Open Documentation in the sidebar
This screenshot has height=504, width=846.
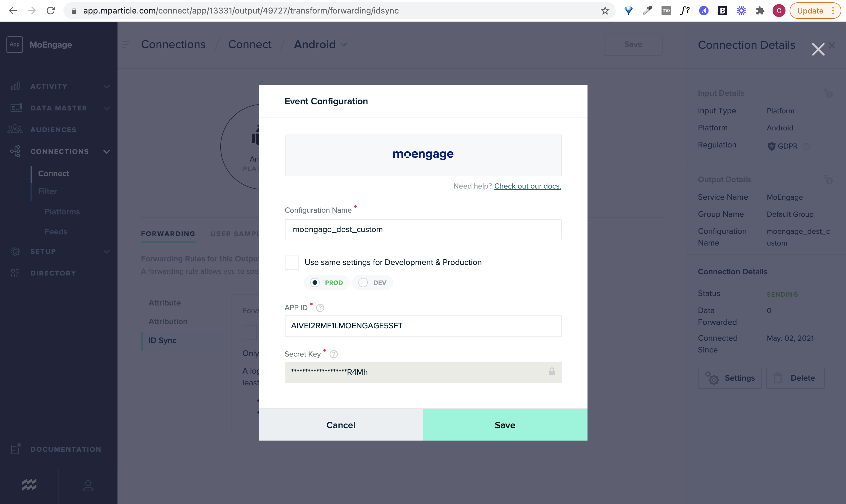click(x=66, y=449)
